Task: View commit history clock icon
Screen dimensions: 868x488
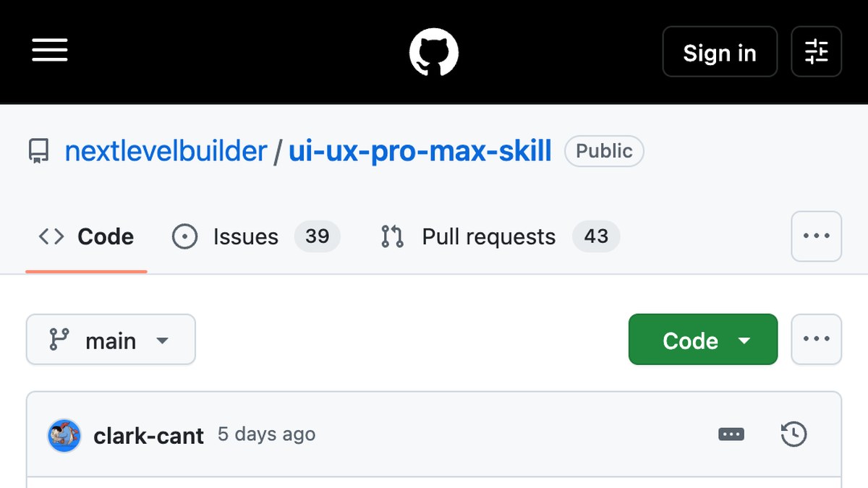Action: (793, 435)
